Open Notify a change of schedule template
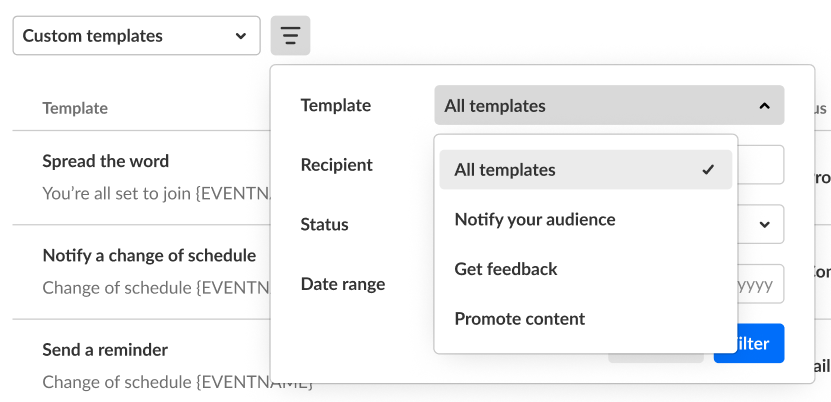This screenshot has width=831, height=402. [x=149, y=255]
